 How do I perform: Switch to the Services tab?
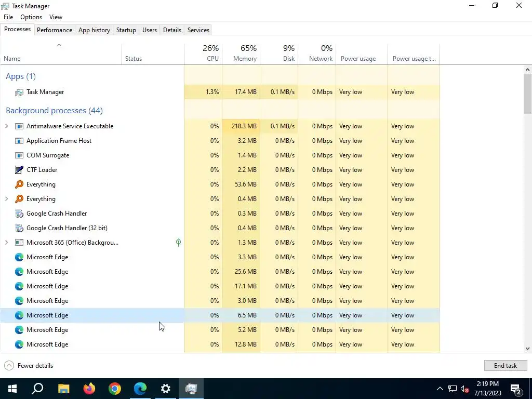coord(198,30)
